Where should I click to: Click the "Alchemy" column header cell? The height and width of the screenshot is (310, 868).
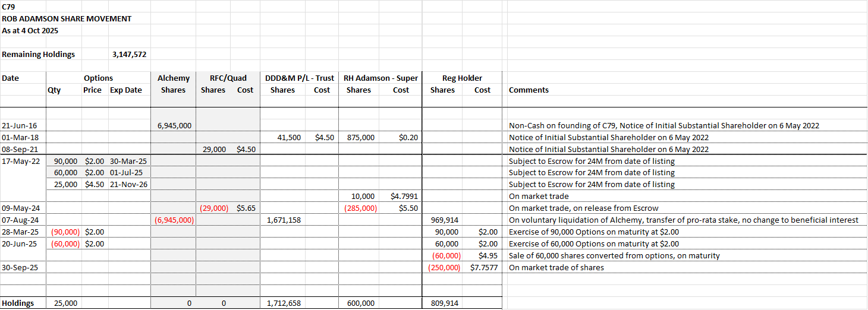(173, 78)
